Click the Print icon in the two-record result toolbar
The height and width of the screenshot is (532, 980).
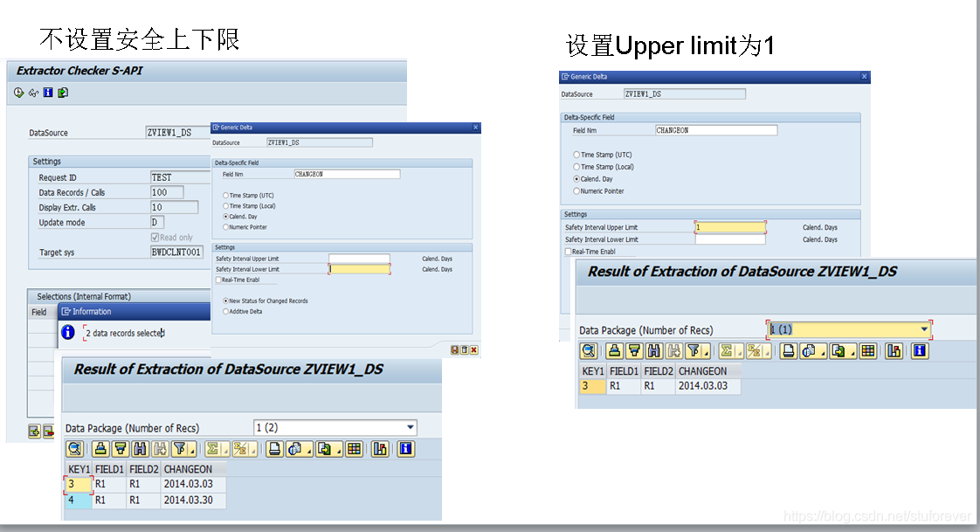coord(274,449)
